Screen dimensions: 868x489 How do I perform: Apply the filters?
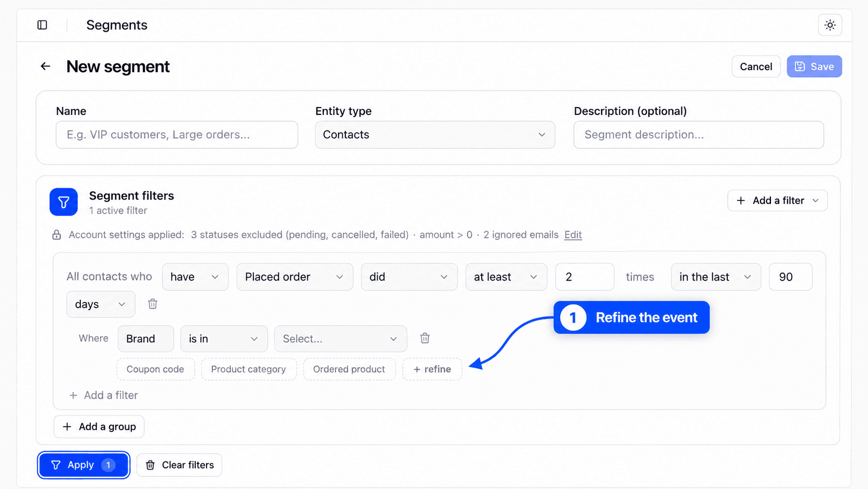84,465
